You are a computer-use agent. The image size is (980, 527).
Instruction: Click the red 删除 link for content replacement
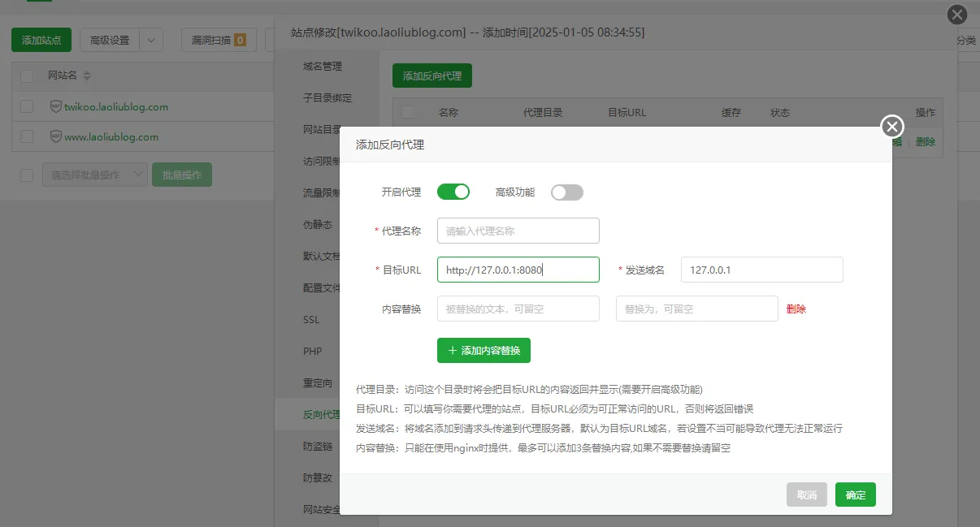click(x=796, y=309)
